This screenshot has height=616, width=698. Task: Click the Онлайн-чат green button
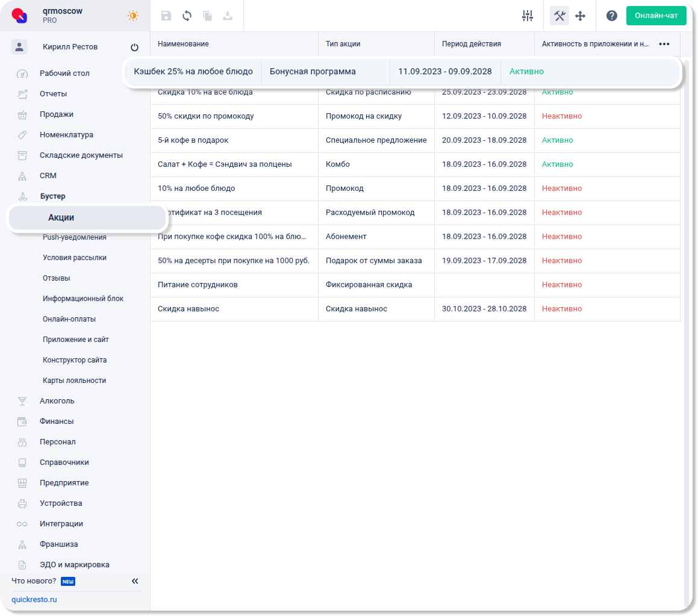(x=656, y=16)
